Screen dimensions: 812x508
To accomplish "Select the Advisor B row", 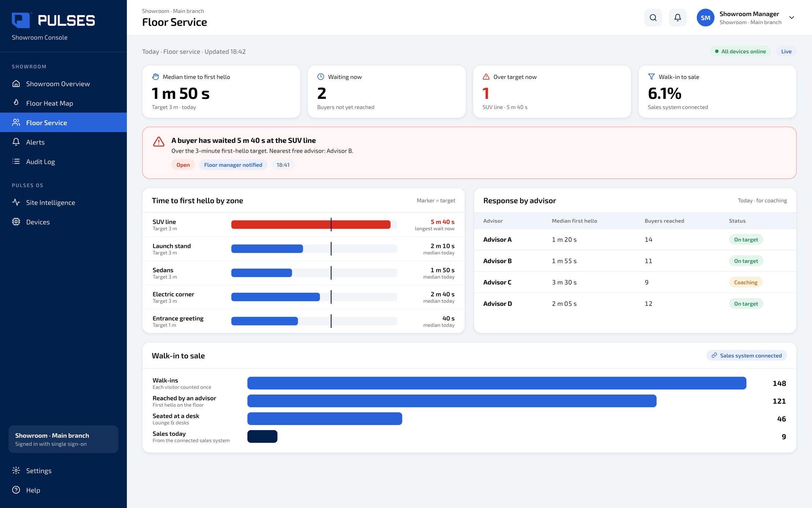I will [x=635, y=261].
